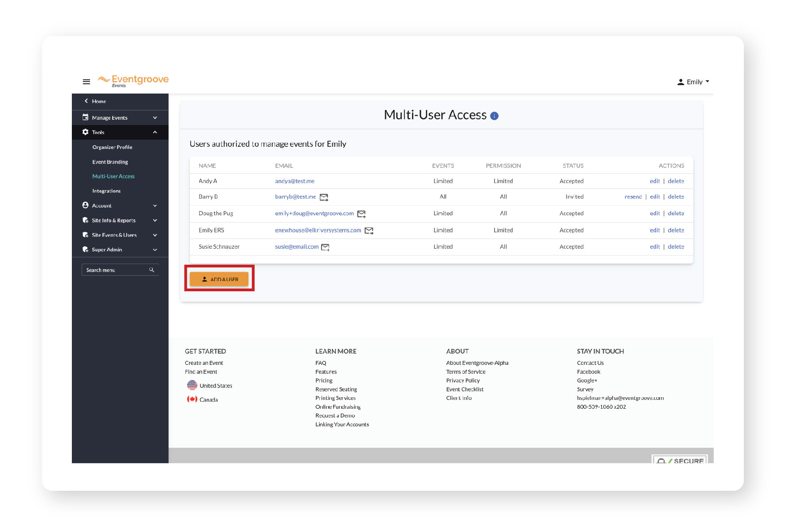The width and height of the screenshot is (786, 532).
Task: Expand the Site Events & Users chevron
Action: click(x=155, y=235)
